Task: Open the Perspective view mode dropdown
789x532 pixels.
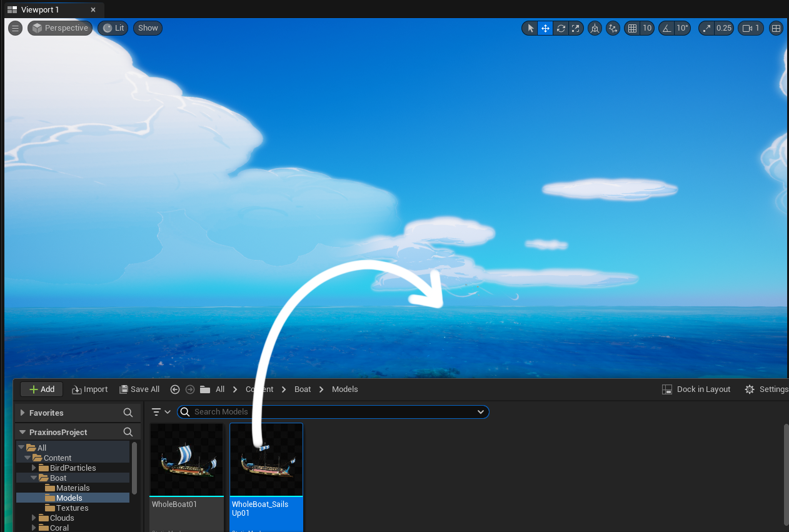Action: [x=60, y=28]
